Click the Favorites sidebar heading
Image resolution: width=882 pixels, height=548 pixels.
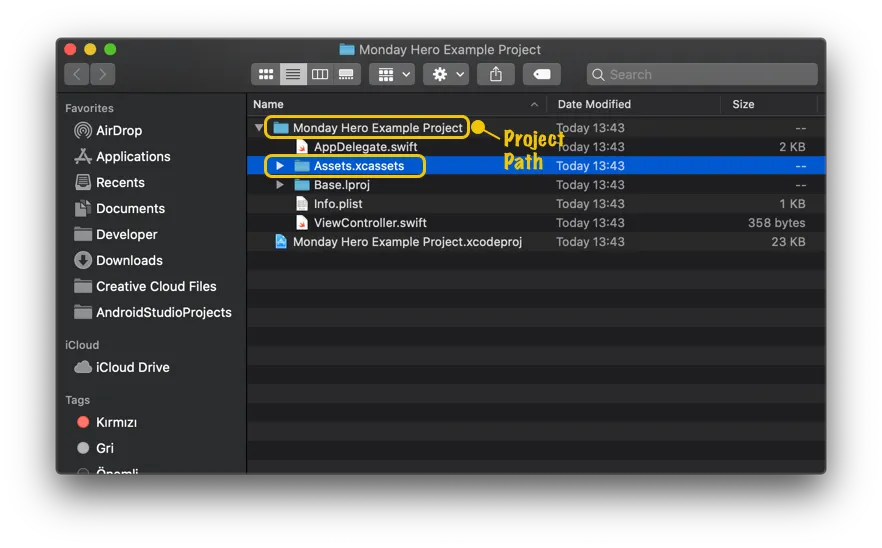(x=89, y=108)
